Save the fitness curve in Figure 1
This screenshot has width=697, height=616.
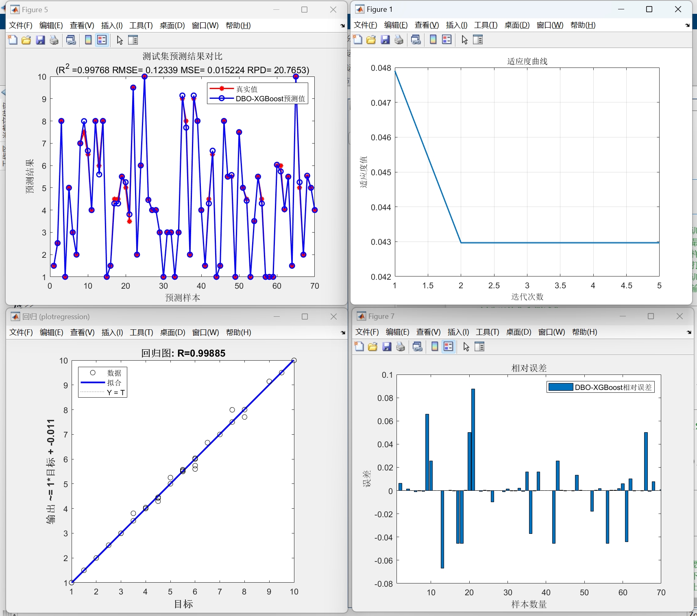(385, 39)
